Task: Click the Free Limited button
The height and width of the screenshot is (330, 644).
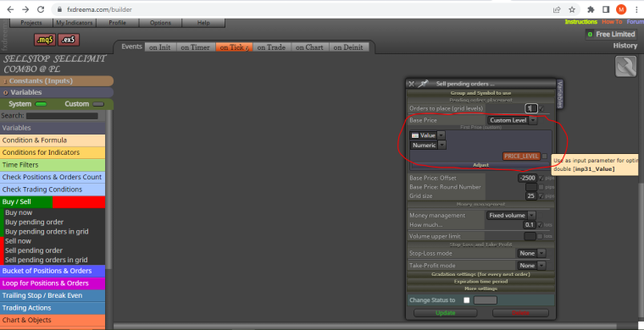Action: 611,35
